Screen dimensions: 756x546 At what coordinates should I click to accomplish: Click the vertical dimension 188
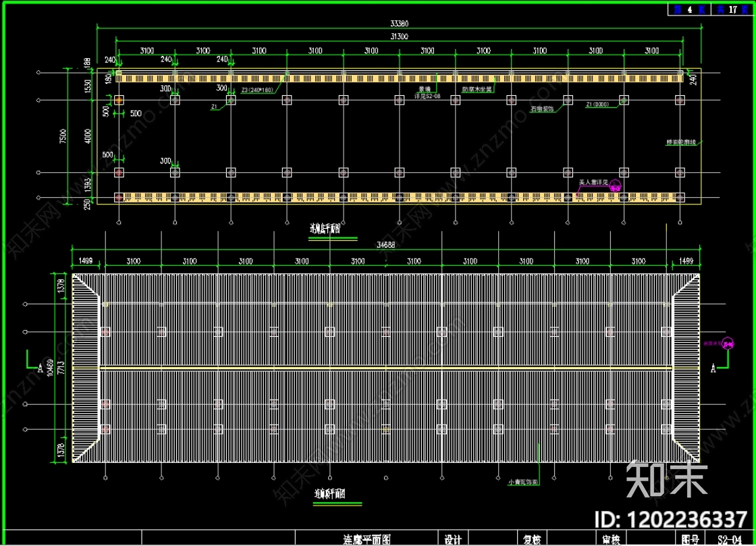(87, 63)
